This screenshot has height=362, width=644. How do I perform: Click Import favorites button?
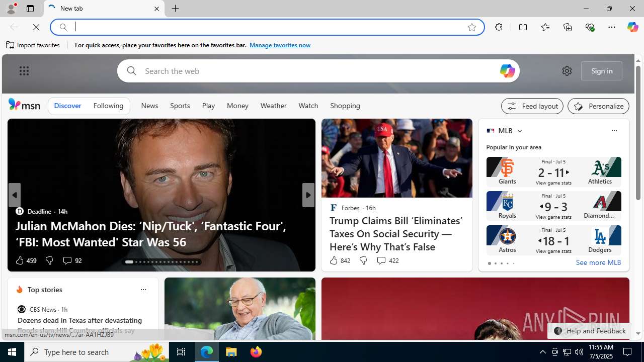(x=33, y=45)
